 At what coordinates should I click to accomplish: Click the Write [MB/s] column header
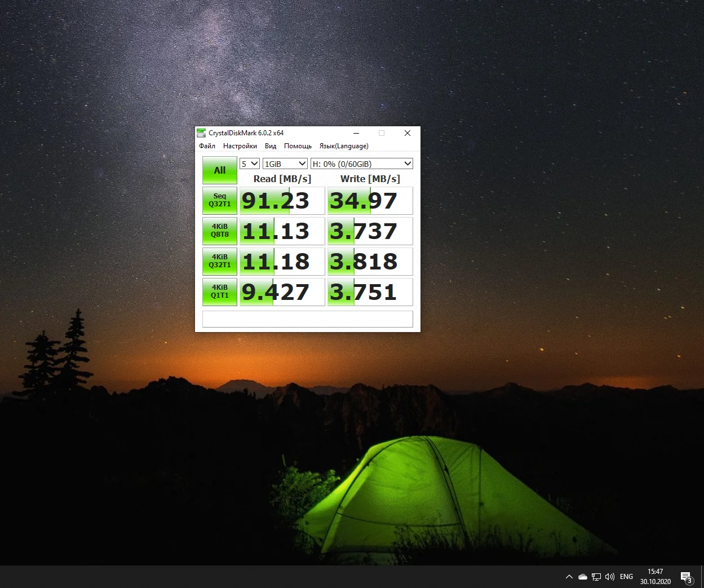tap(370, 179)
